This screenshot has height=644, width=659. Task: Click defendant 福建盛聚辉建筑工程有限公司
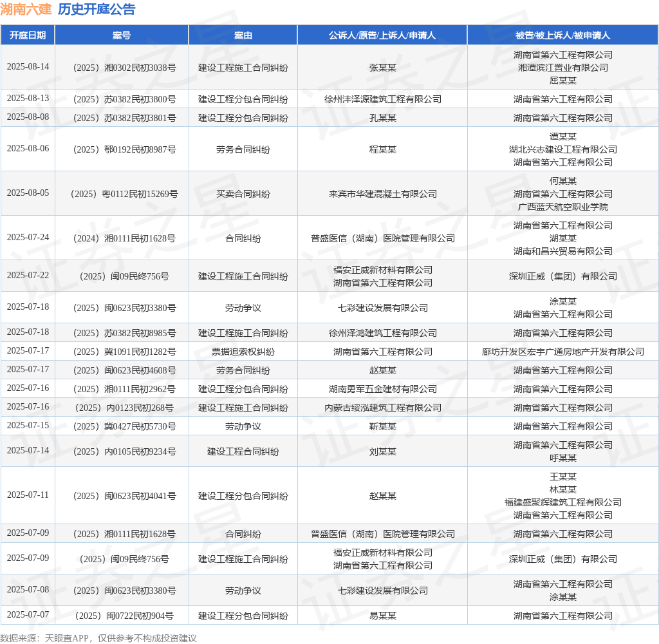click(562, 502)
